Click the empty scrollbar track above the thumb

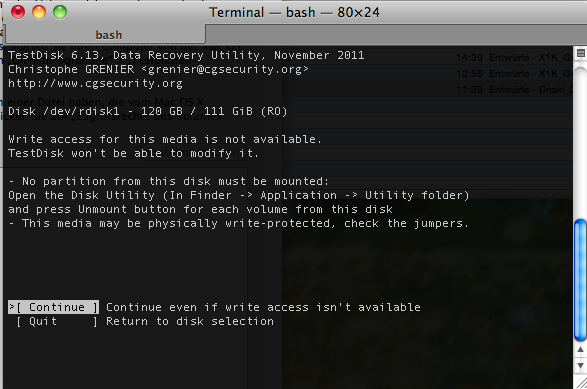tap(580, 142)
